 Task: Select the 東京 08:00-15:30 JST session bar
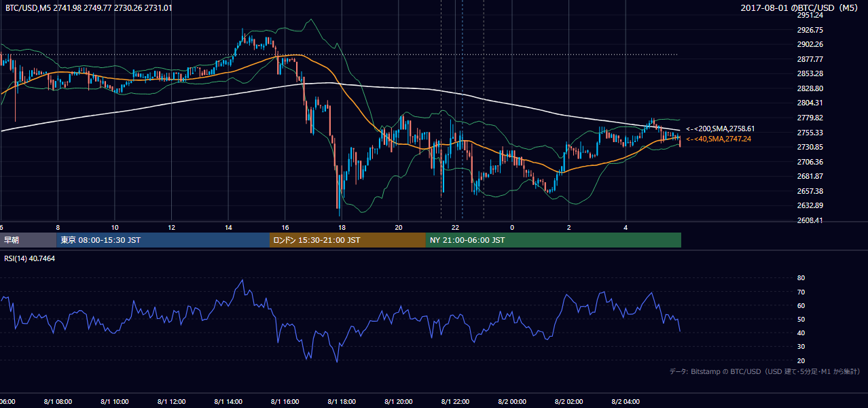pos(163,240)
